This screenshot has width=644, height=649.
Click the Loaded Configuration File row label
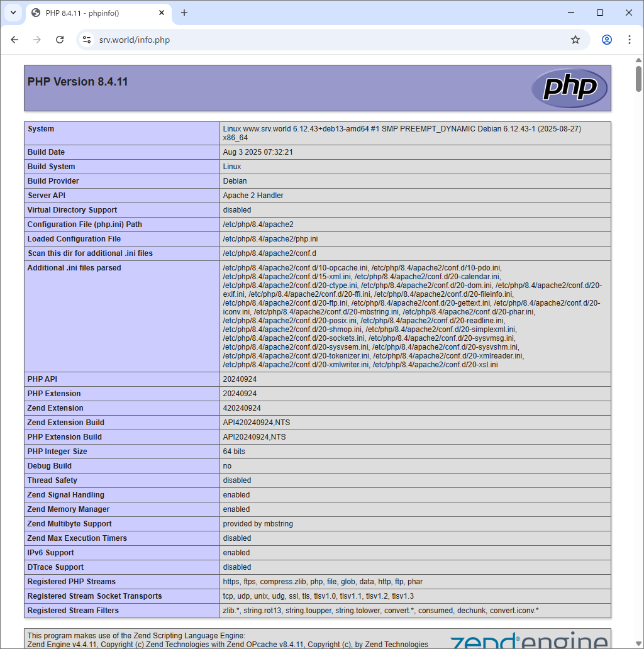pyautogui.click(x=74, y=239)
